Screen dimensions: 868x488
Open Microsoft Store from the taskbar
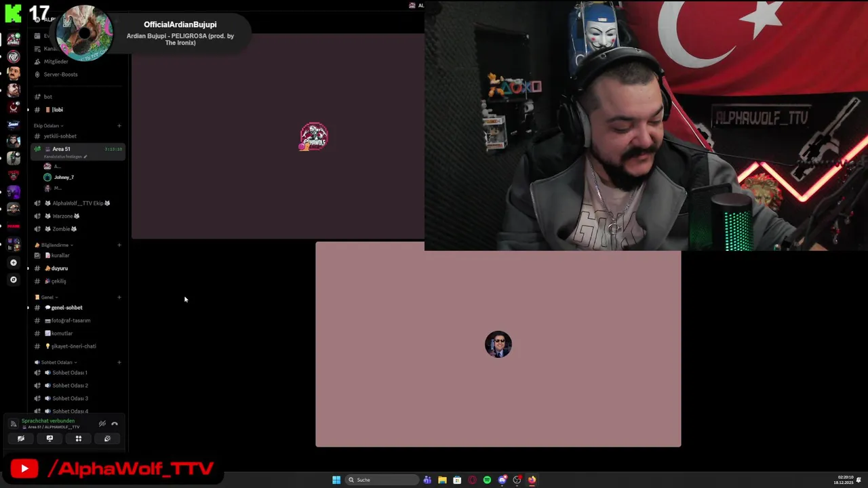[x=457, y=480]
